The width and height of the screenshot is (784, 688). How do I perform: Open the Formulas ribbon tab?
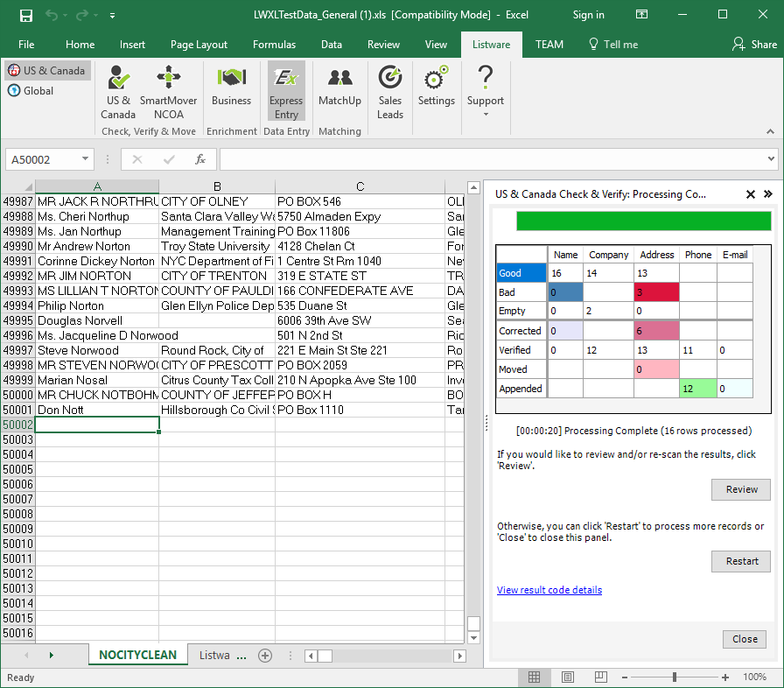pos(274,45)
